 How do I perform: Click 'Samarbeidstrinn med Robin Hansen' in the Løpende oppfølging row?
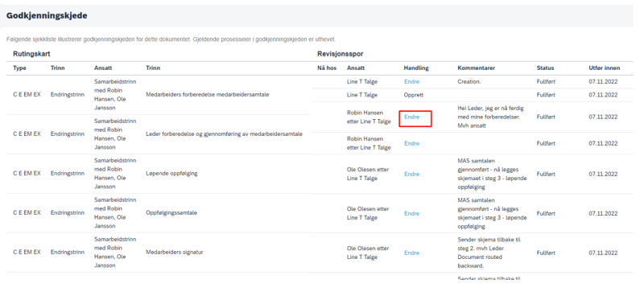115,174
